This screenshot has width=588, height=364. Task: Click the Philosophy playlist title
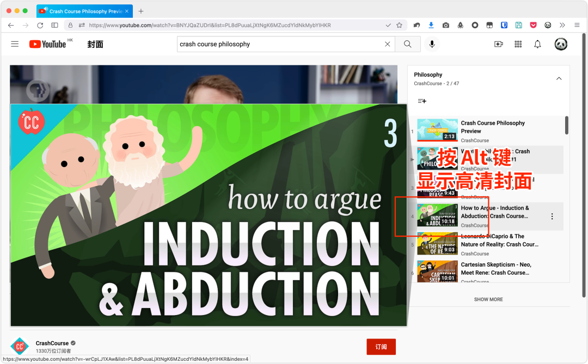428,75
